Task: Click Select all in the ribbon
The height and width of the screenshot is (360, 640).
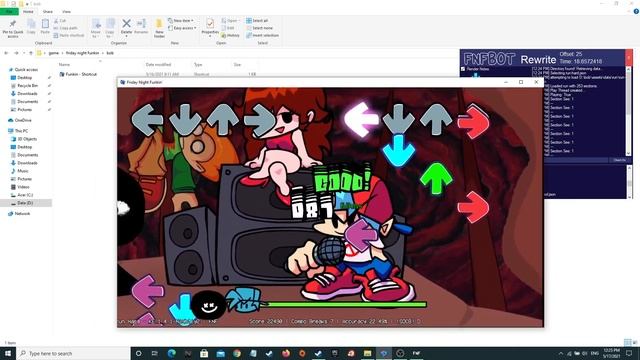Action: tap(257, 20)
